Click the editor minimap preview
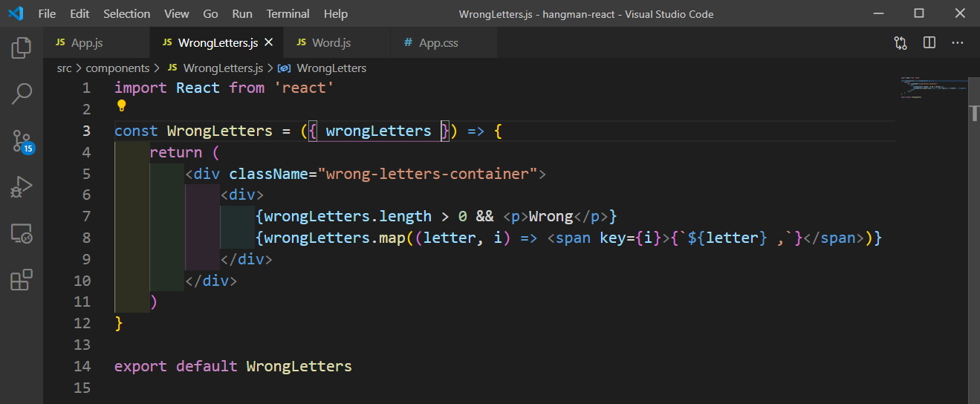Screen dimensions: 980x404 [933, 87]
